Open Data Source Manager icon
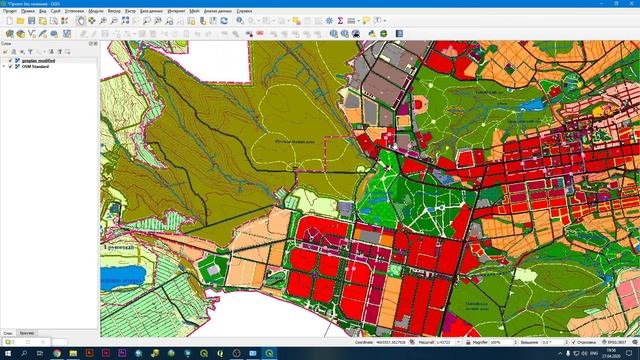Image resolution: width=640 pixels, height=360 pixels. coord(9,34)
